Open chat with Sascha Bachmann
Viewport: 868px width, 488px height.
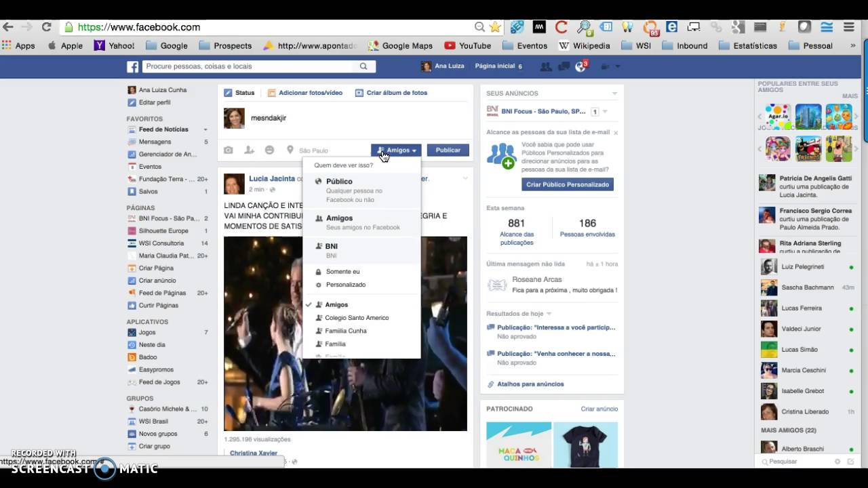tap(807, 287)
